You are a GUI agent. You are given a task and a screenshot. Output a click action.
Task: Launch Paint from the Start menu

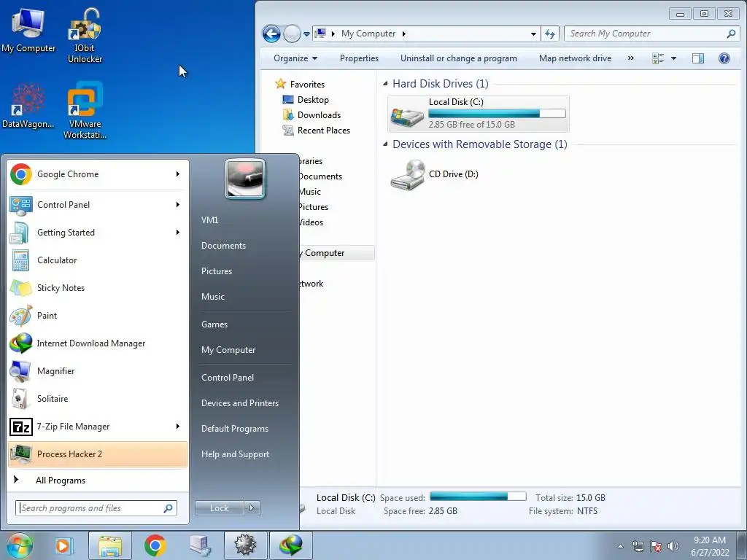coord(98,316)
